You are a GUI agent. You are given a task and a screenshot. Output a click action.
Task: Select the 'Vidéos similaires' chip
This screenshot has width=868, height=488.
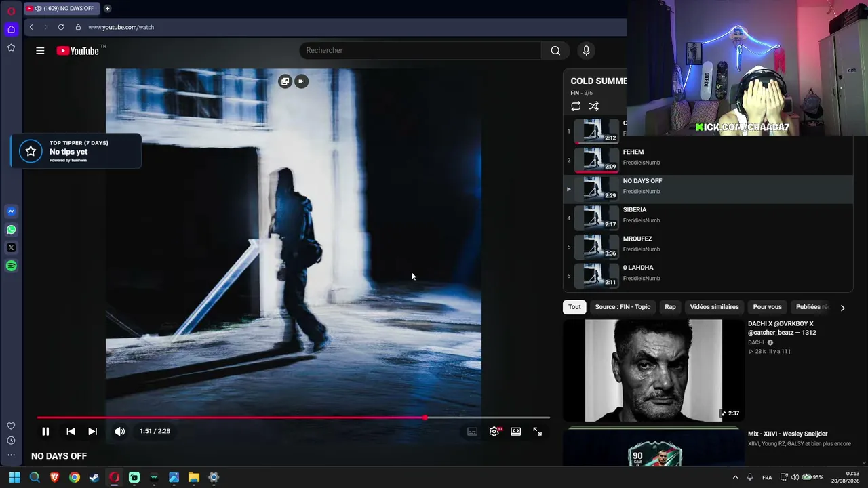click(x=714, y=307)
